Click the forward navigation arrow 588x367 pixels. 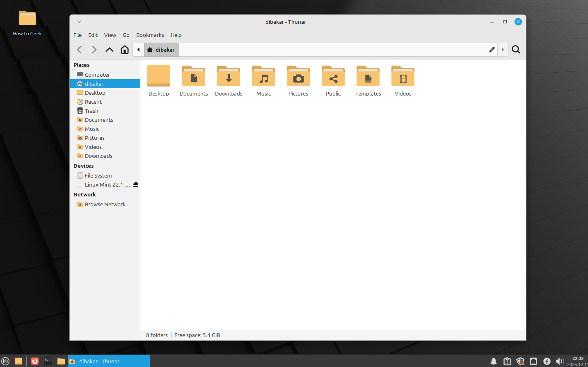pyautogui.click(x=94, y=49)
